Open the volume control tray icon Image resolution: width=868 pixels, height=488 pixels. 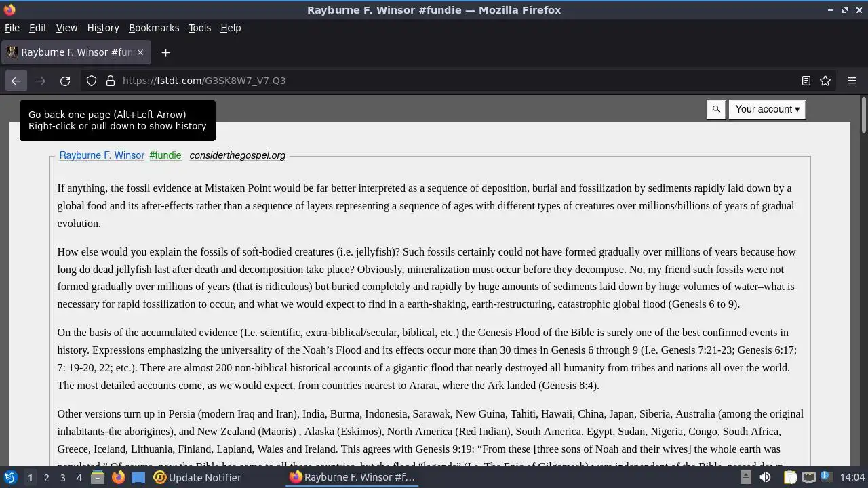tap(765, 478)
